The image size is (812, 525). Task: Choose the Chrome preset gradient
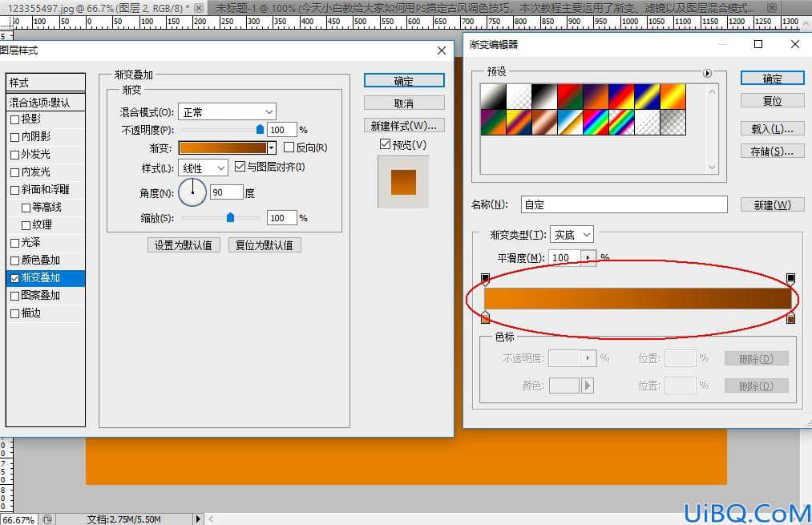pos(570,122)
